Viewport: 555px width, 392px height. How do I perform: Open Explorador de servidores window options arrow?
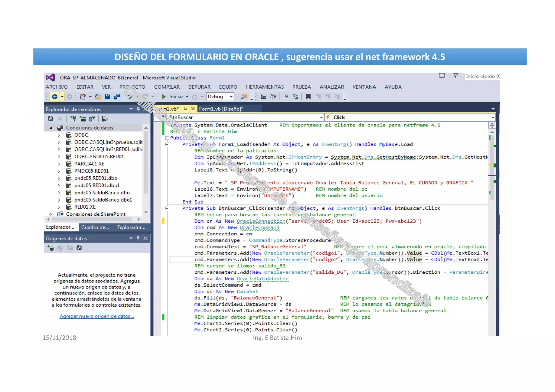[131, 109]
